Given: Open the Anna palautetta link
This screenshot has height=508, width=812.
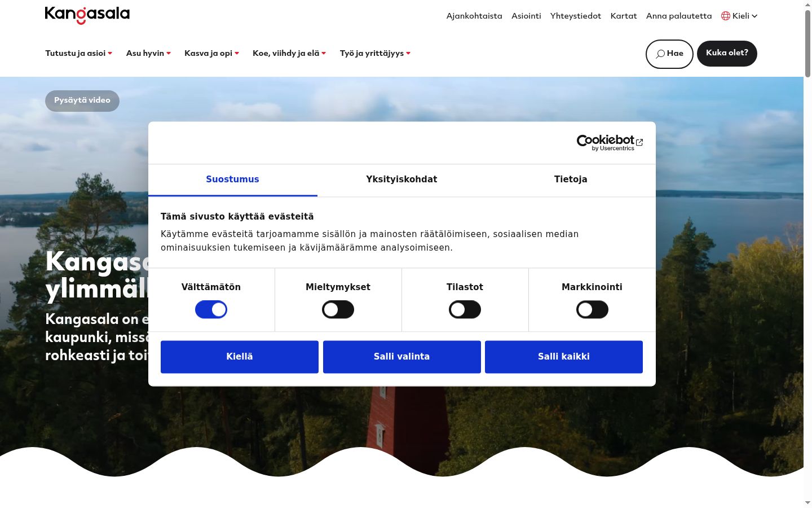Looking at the screenshot, I should (x=679, y=16).
